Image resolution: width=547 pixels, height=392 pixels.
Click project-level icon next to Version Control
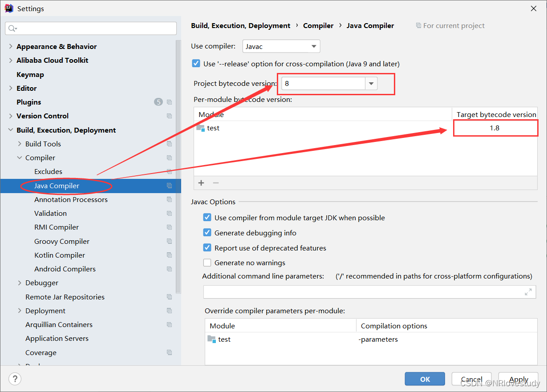point(169,116)
